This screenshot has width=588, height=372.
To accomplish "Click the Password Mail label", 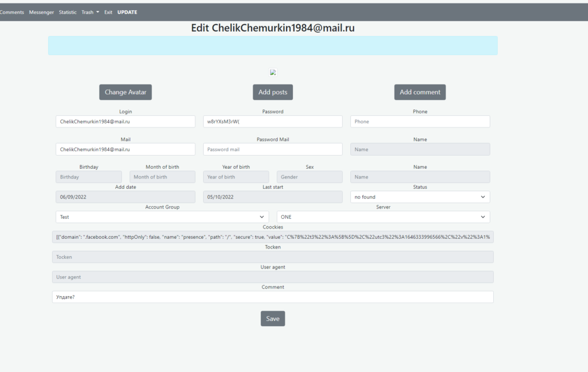I will coord(273,139).
